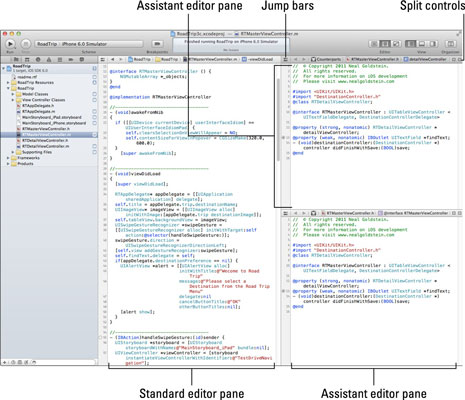Viewport: 465px width, 400px height.
Task: Click the add button at navigator bottom
Action: point(5,362)
